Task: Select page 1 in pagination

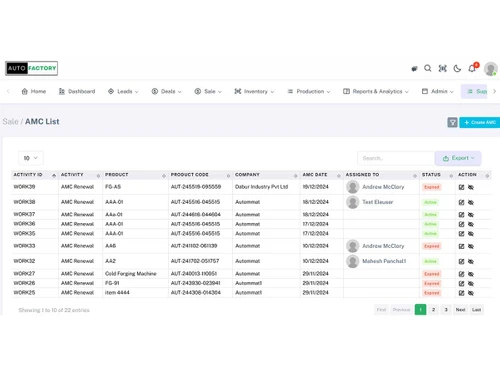Action: tap(420, 310)
